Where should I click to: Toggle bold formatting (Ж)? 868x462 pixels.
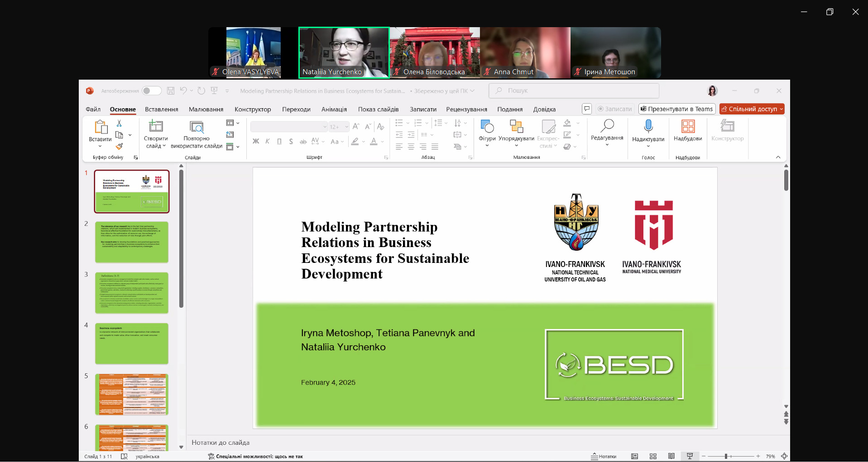click(256, 142)
